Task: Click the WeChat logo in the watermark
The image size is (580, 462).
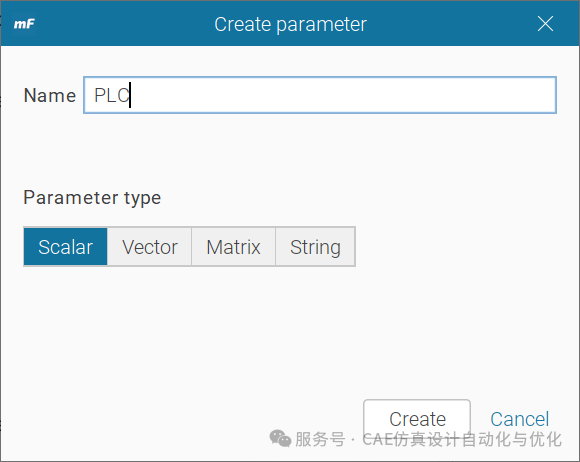Action: 280,438
